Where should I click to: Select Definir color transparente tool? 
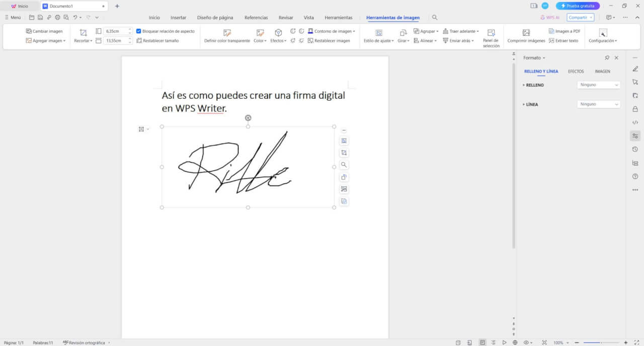click(227, 33)
